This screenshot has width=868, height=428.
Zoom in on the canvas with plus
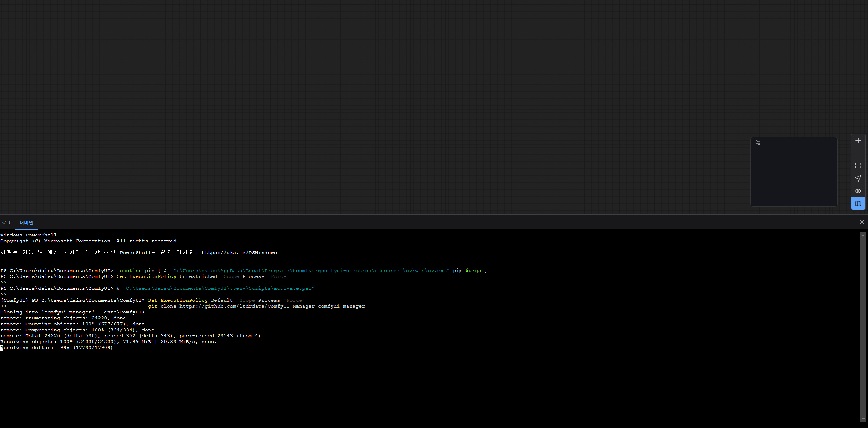(858, 140)
